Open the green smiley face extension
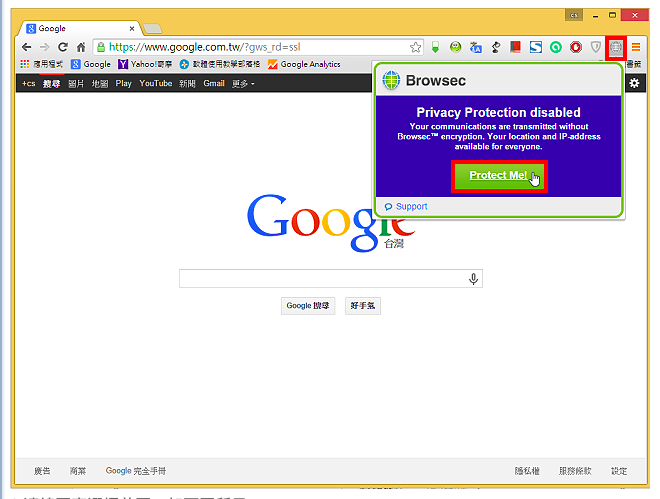The width and height of the screenshot is (660, 499). click(x=455, y=47)
